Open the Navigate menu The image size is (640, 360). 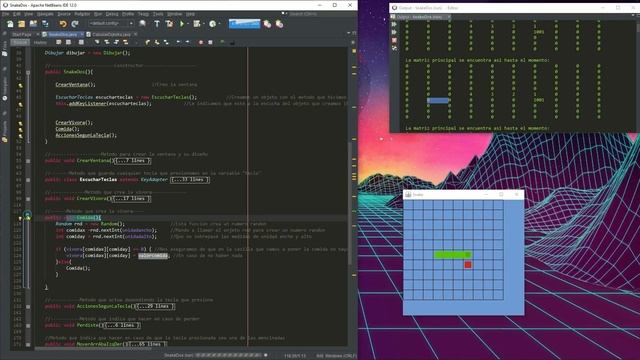pos(45,14)
